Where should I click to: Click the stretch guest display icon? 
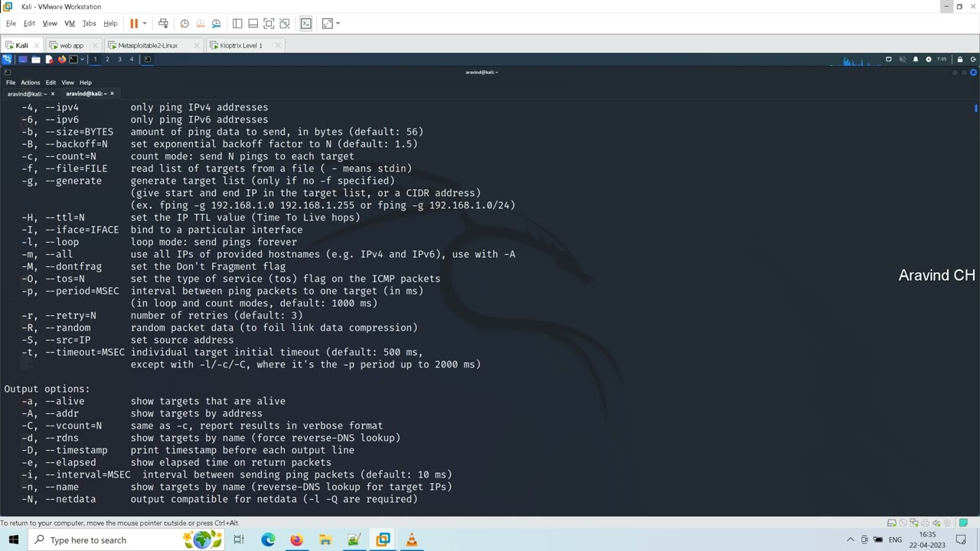328,24
